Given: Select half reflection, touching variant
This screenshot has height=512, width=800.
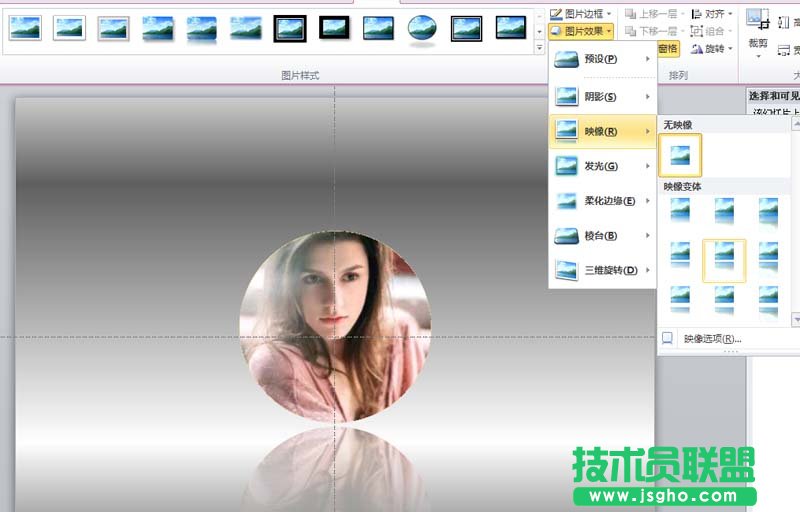Looking at the screenshot, I should (x=724, y=211).
